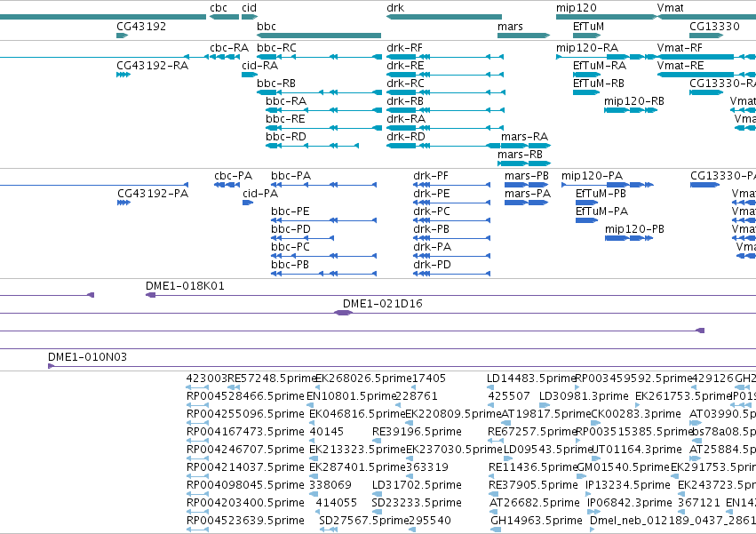Screen dimensions: 756x534
Task: Select transcript mip120-RB
Action: point(631,110)
